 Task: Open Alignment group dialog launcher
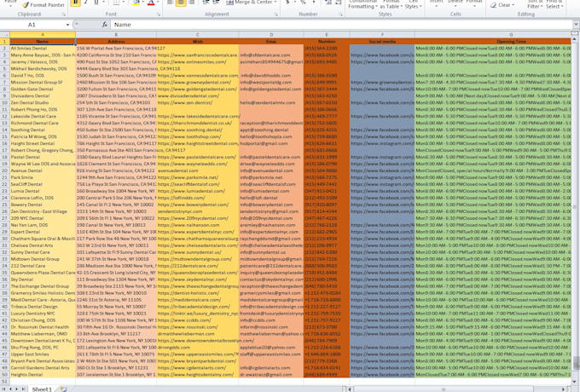[276, 14]
